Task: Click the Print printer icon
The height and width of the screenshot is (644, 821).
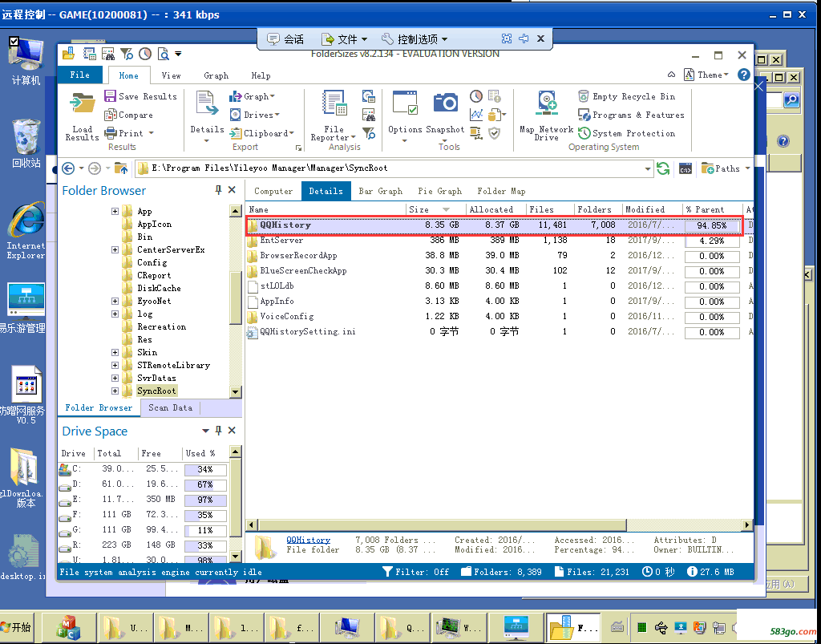Action: tap(110, 133)
